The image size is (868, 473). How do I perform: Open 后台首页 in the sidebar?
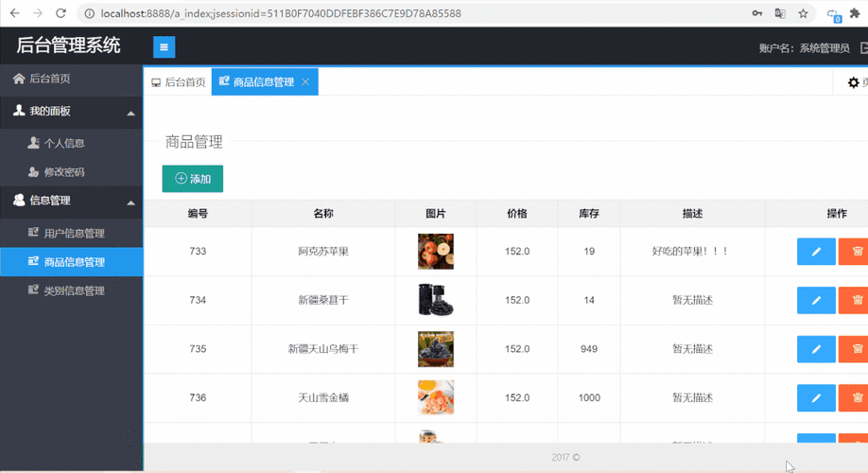[x=72, y=79]
